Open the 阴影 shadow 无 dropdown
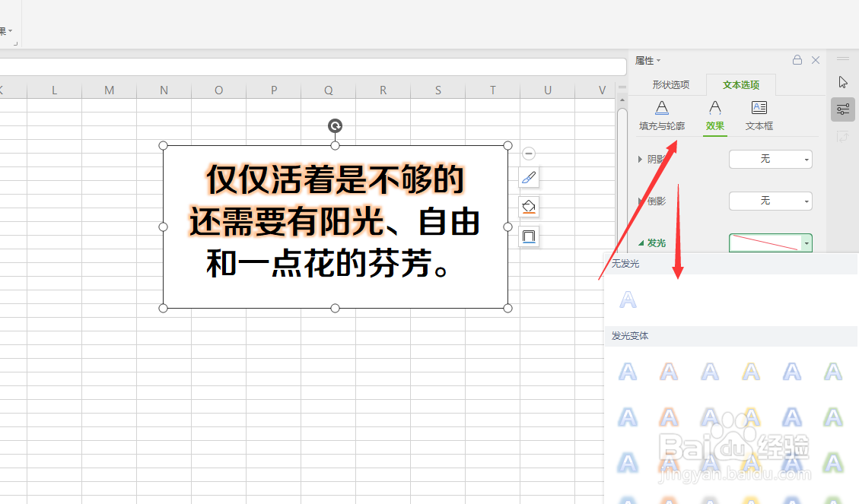 pos(771,159)
